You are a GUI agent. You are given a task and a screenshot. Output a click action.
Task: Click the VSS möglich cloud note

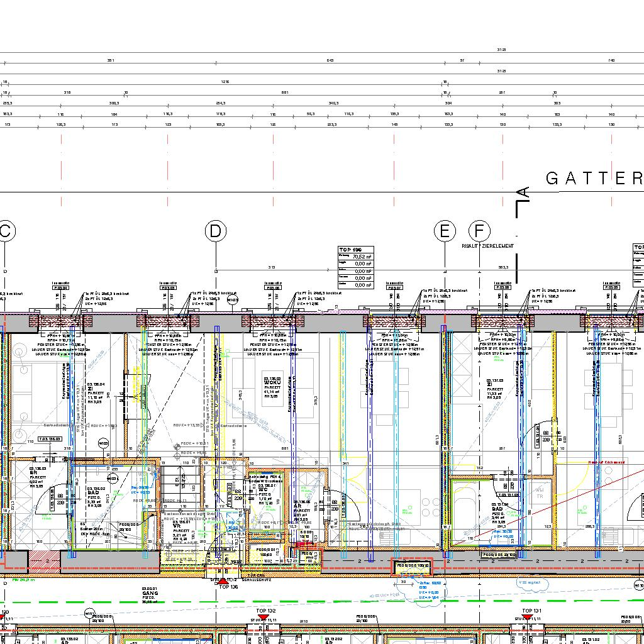[x=533, y=583]
